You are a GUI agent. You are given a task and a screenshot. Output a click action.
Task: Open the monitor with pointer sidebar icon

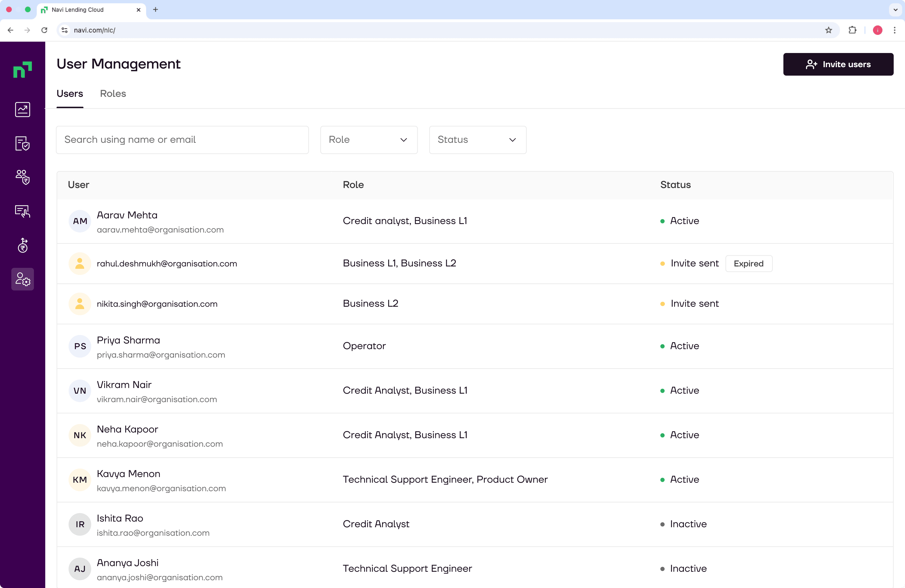pyautogui.click(x=22, y=211)
